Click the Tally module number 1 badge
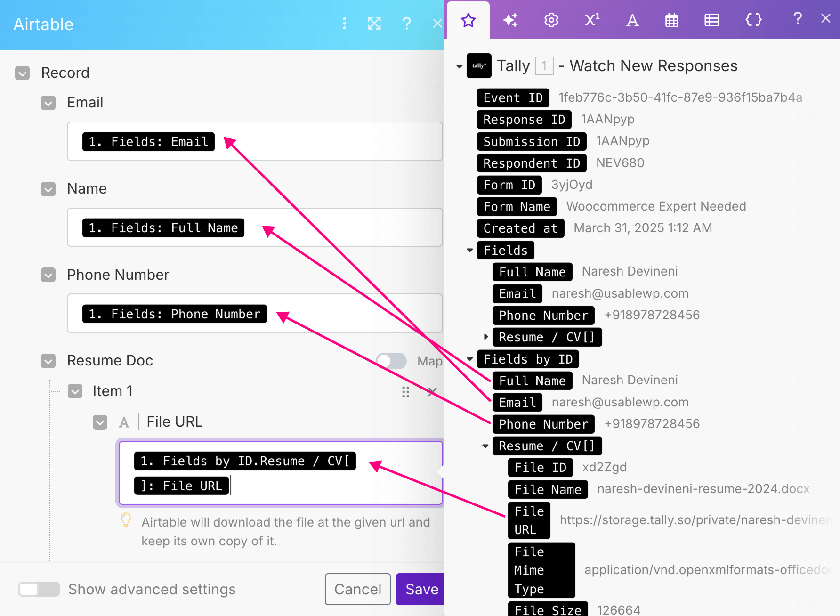840x616 pixels. click(544, 65)
